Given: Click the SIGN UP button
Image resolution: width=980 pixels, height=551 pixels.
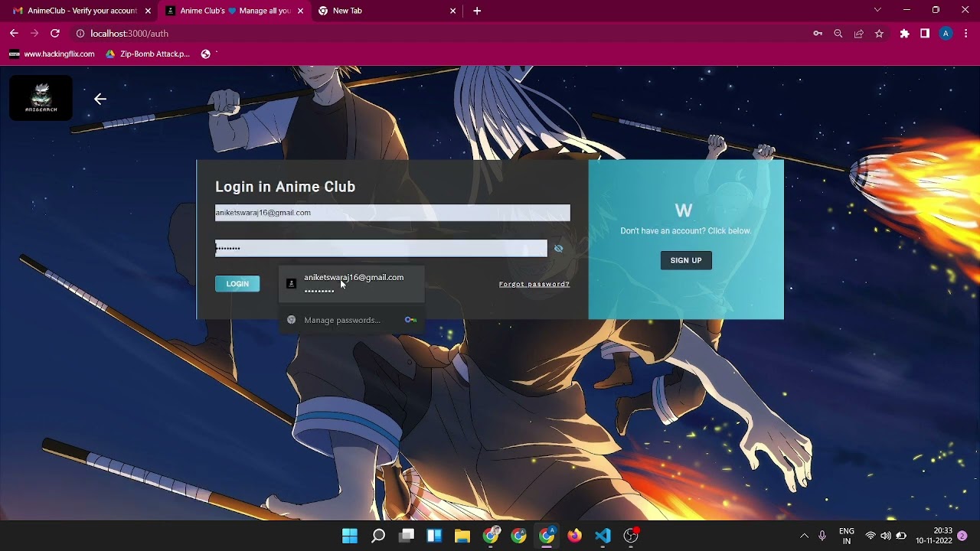Looking at the screenshot, I should [686, 260].
